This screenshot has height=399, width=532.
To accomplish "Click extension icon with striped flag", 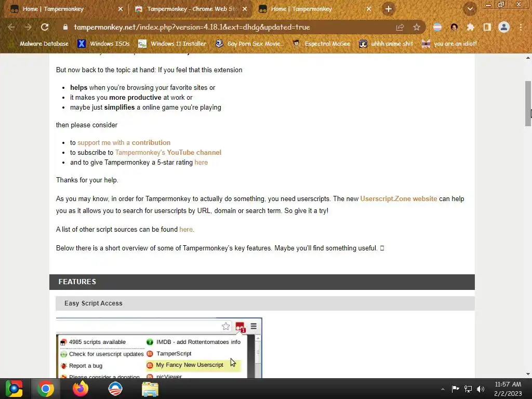I will 437,27.
